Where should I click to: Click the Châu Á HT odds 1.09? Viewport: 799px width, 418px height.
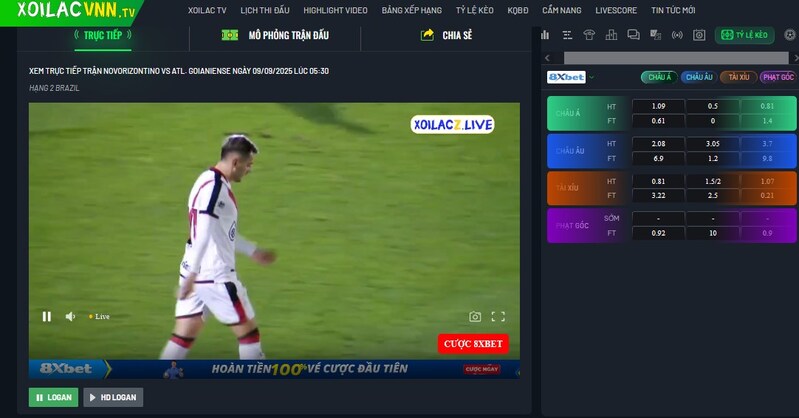pos(658,106)
